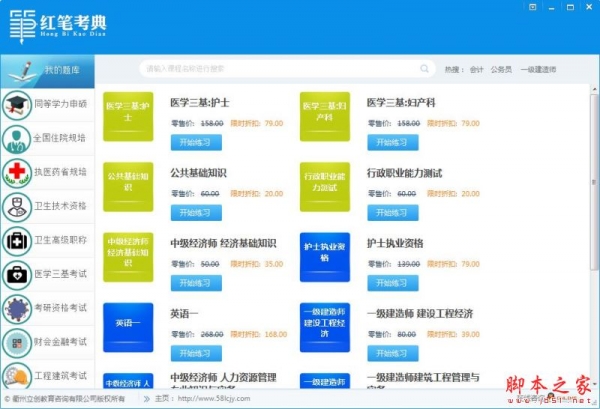This screenshot has width=600, height=409.
Task: Select 同等学力申硕 category label
Action: coord(60,104)
